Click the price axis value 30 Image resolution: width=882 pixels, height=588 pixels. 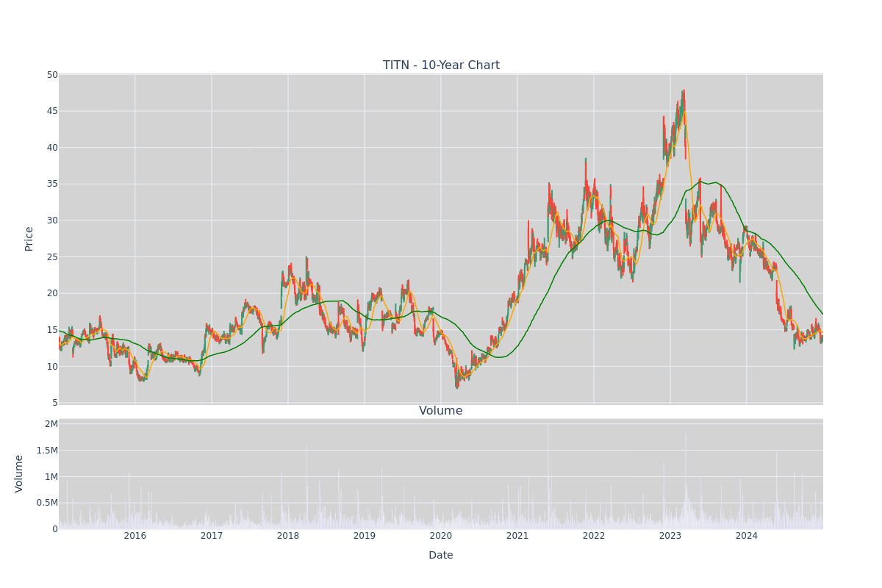(52, 220)
